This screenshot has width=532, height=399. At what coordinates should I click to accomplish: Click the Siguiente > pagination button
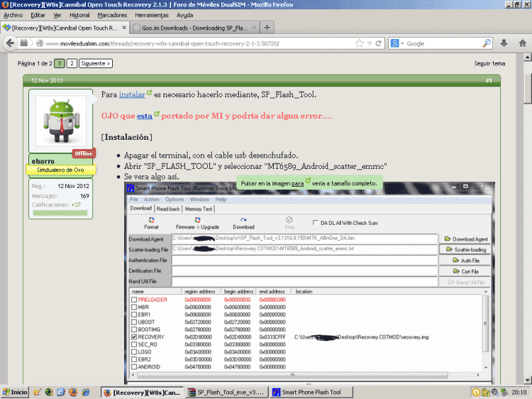click(96, 63)
